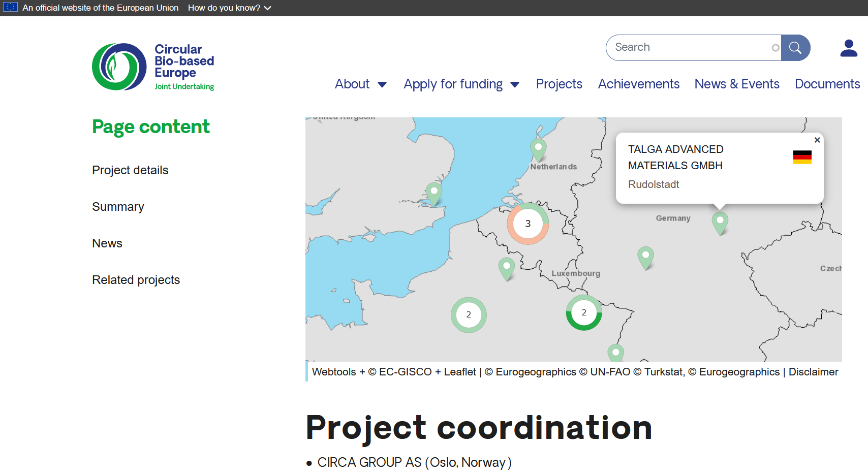
Task: Open the user account profile icon
Action: [x=848, y=48]
